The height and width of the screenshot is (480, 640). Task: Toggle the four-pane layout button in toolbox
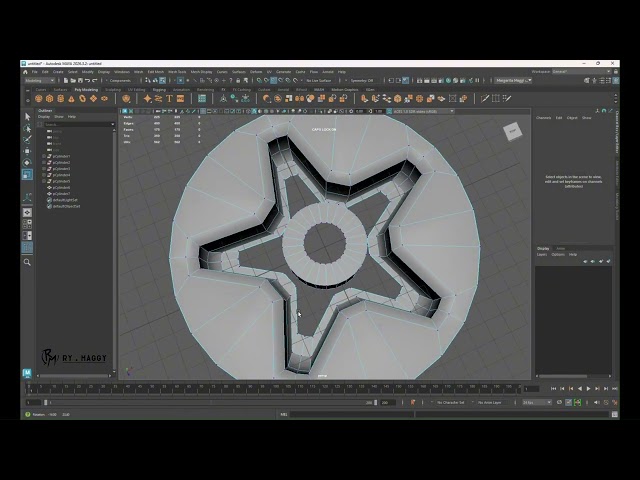27,224
